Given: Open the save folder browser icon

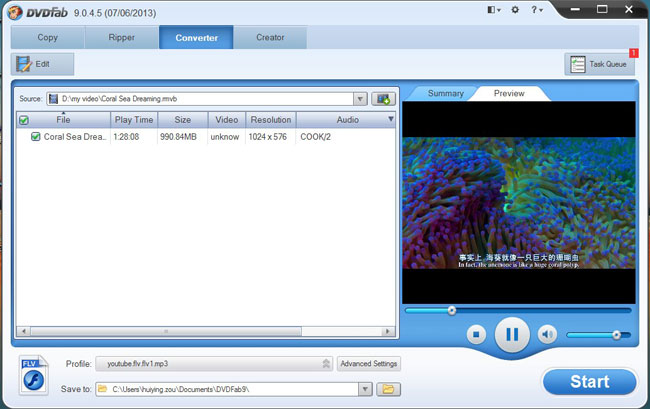Looking at the screenshot, I should point(388,389).
